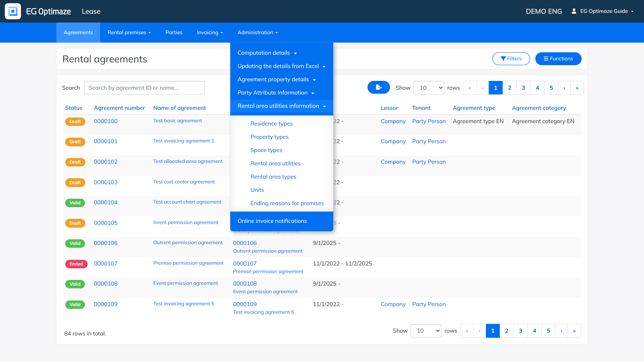Image resolution: width=644 pixels, height=362 pixels.
Task: Open the bottom rows-per-page select
Action: coord(426,330)
